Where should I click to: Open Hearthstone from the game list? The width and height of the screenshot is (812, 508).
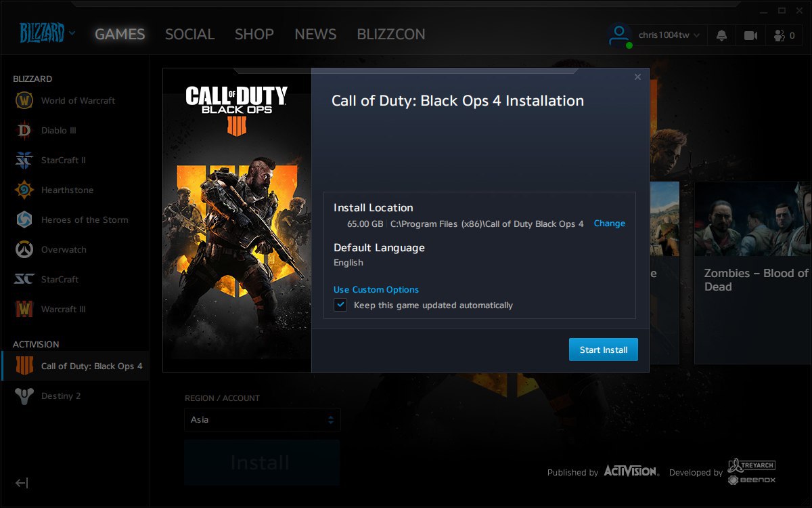tap(24, 190)
